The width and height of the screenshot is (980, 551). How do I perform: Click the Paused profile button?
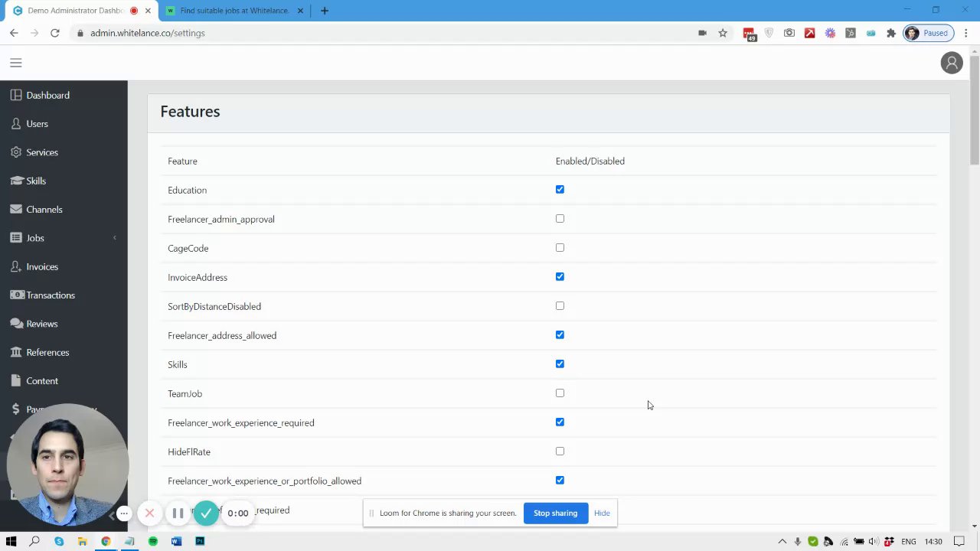928,33
